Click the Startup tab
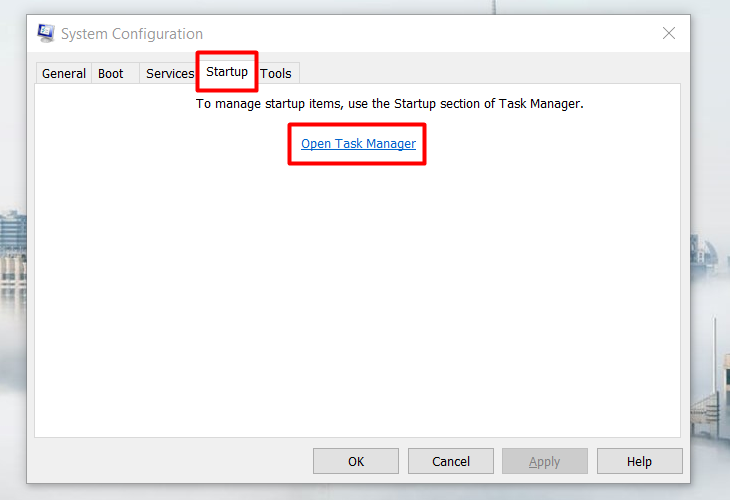 227,72
